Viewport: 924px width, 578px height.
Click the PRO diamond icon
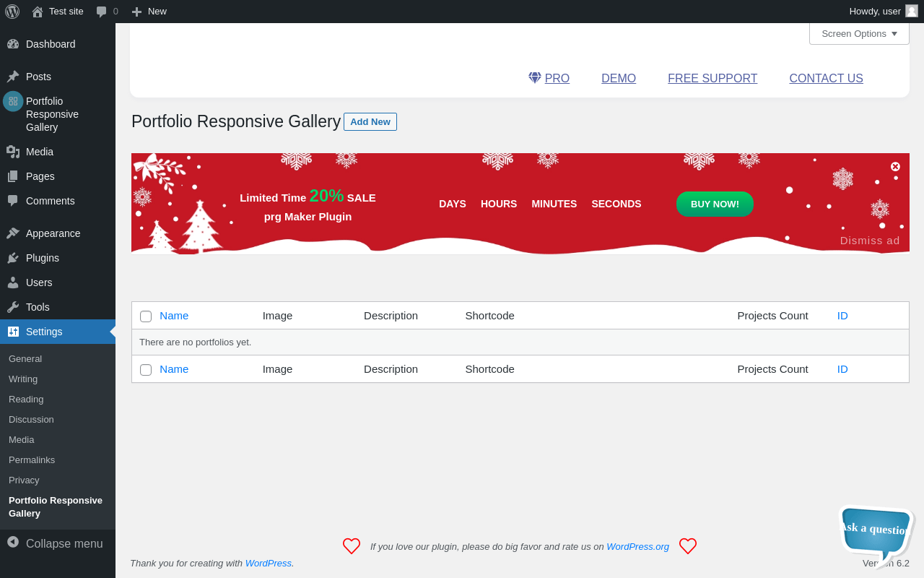click(x=535, y=78)
